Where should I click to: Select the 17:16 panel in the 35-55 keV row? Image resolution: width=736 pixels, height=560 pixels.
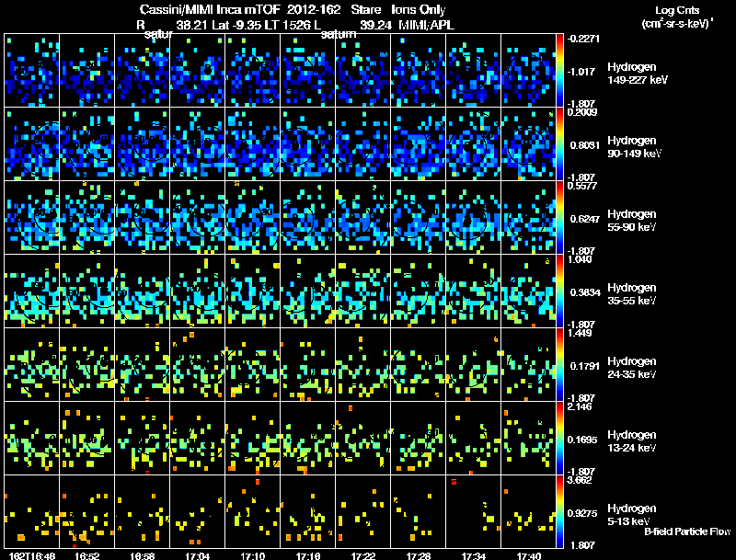308,291
